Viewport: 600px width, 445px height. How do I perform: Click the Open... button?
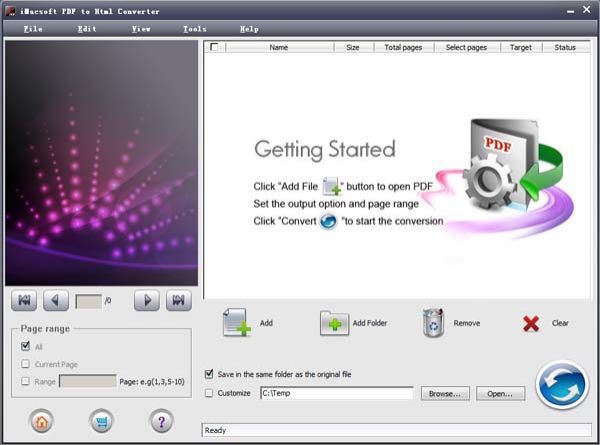pos(500,394)
